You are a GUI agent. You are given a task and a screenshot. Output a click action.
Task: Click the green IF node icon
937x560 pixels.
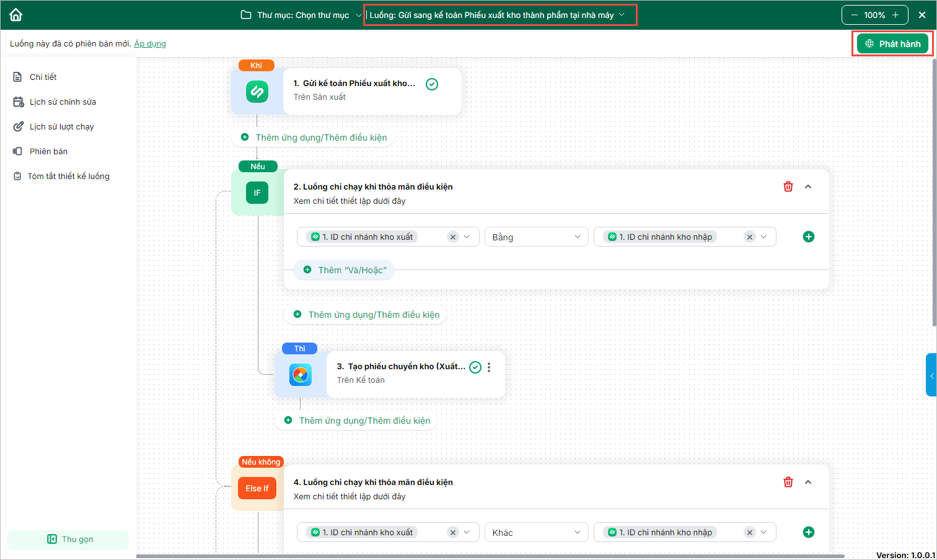click(257, 193)
